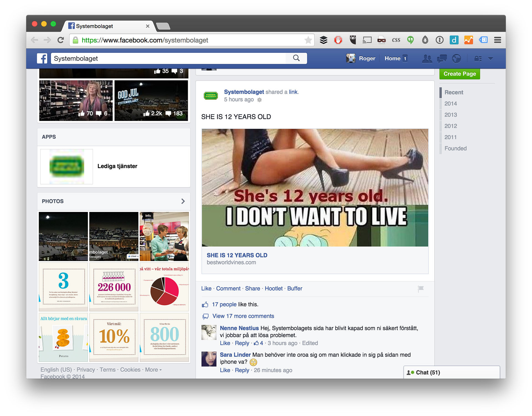The width and height of the screenshot is (532, 416).
Task: Jump to 2013 in timeline nav
Action: [451, 115]
